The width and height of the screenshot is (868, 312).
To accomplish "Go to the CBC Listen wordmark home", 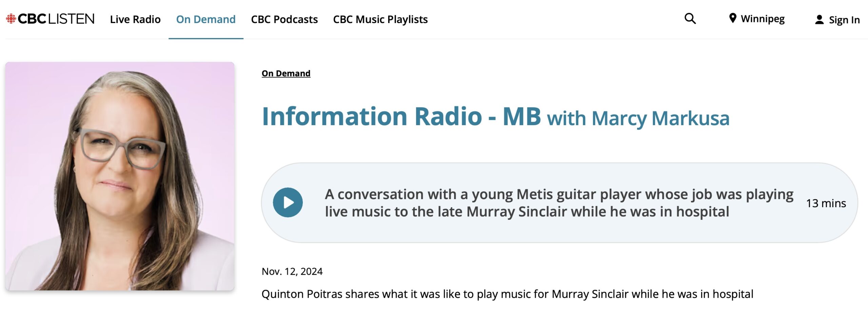I will pos(56,19).
